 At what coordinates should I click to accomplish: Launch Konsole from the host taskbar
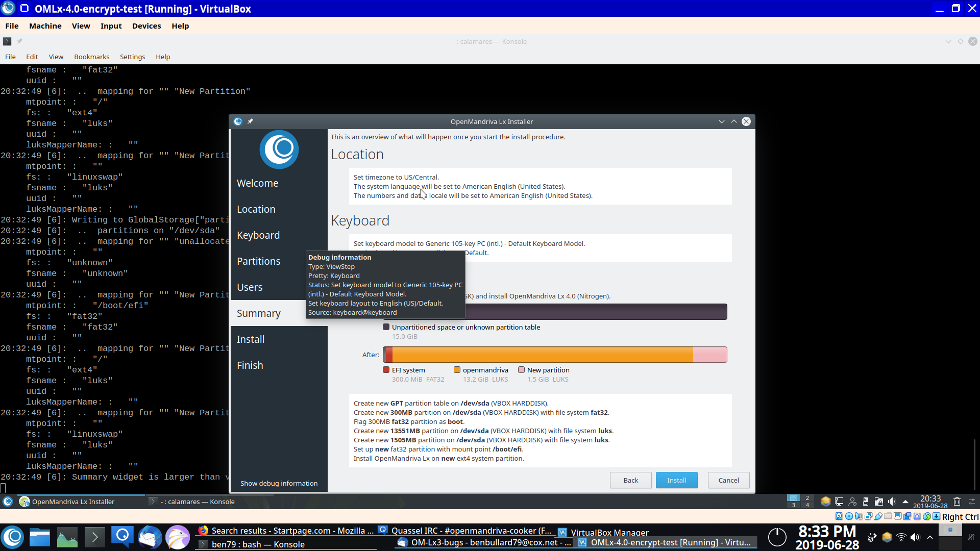point(94,537)
